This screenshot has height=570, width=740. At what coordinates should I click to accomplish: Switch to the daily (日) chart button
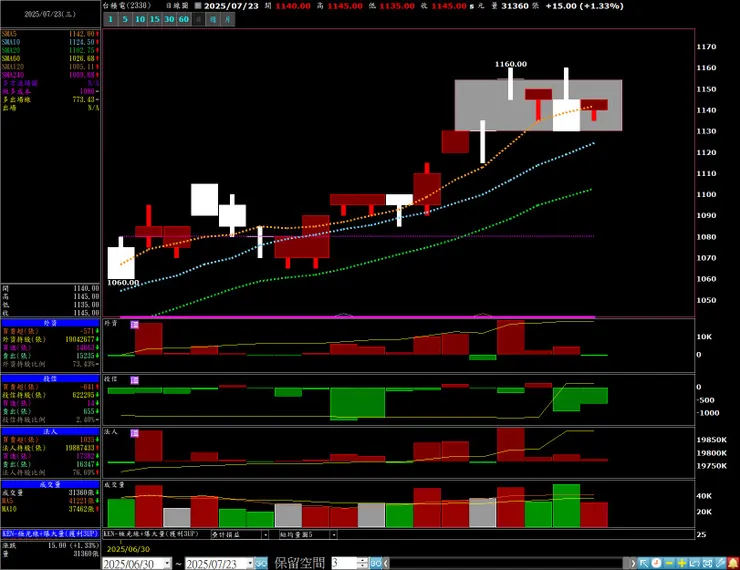tap(199, 19)
